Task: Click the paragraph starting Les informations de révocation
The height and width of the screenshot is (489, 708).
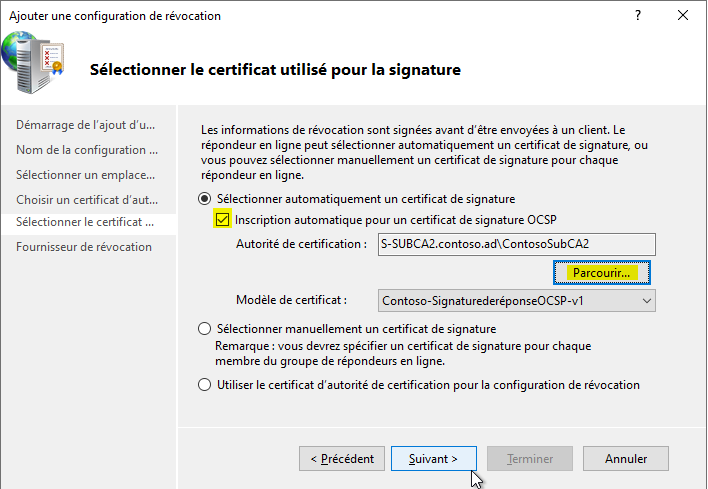Action: pyautogui.click(x=424, y=153)
